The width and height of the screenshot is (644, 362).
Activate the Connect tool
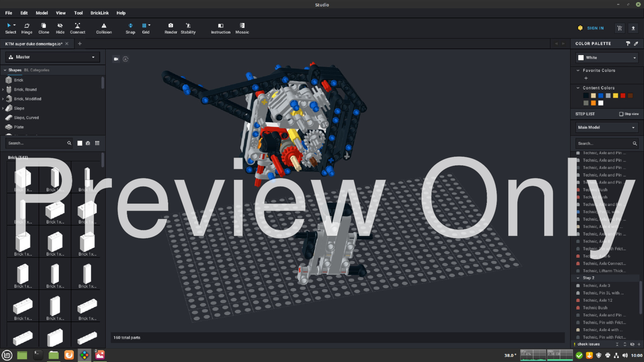(x=77, y=28)
